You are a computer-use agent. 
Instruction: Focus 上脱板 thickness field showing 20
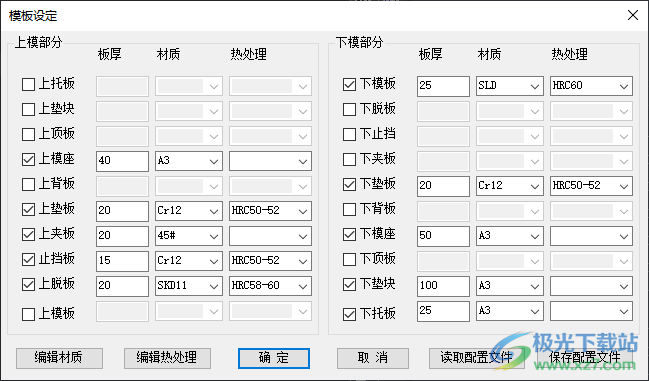pyautogui.click(x=122, y=286)
